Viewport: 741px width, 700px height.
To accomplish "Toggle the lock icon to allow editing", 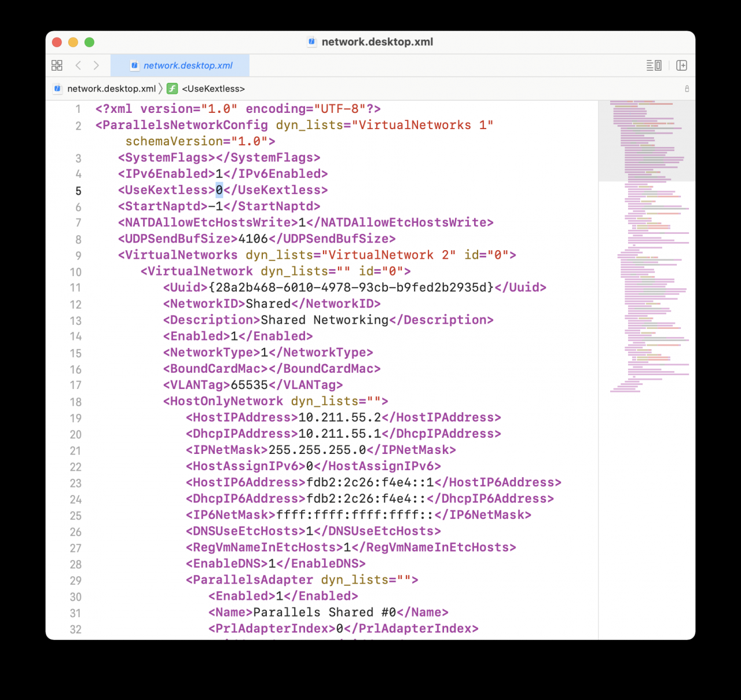I will point(687,89).
